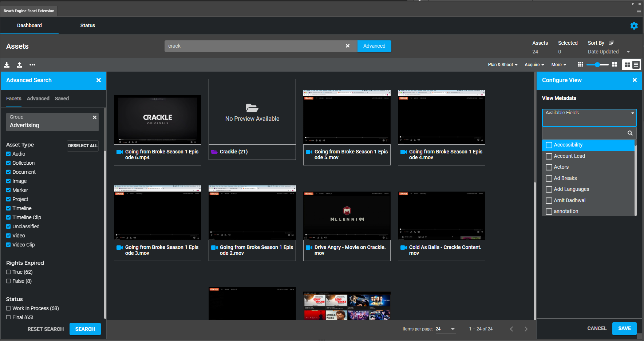Uncheck the Collection asset type

(x=8, y=163)
